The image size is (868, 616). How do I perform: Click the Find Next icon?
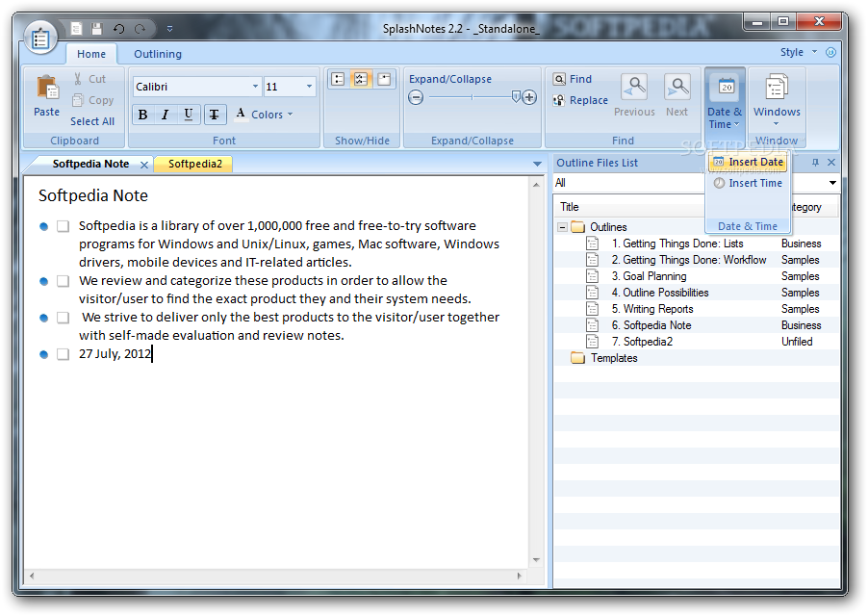click(x=677, y=88)
